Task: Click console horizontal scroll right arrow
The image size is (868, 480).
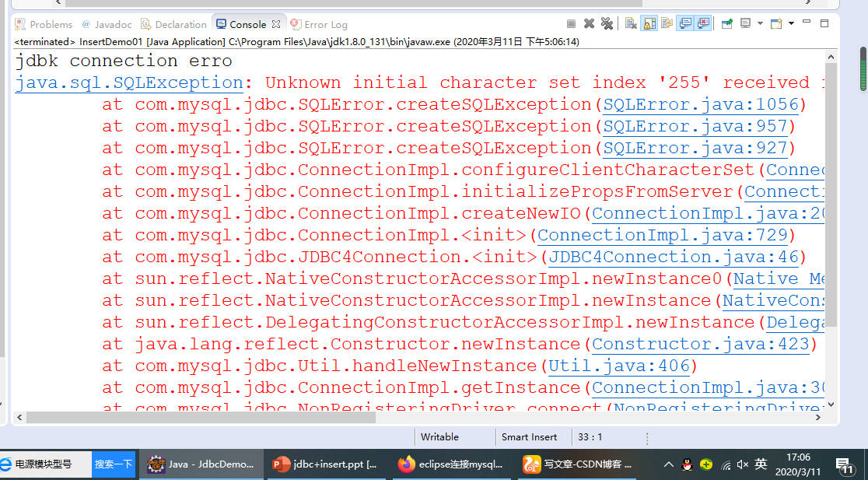Action: [819, 417]
